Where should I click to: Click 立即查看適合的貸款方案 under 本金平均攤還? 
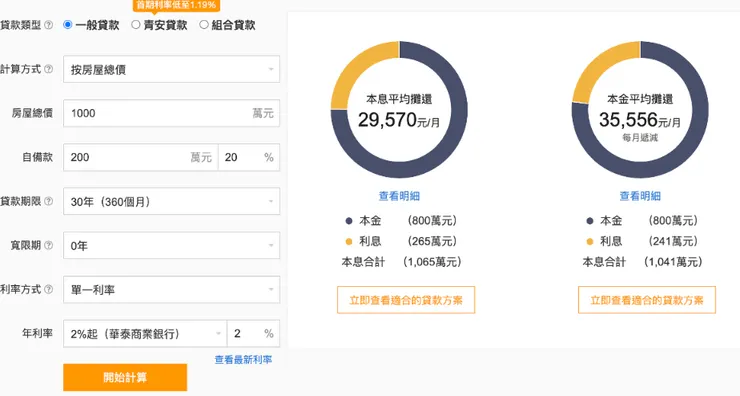tap(647, 300)
